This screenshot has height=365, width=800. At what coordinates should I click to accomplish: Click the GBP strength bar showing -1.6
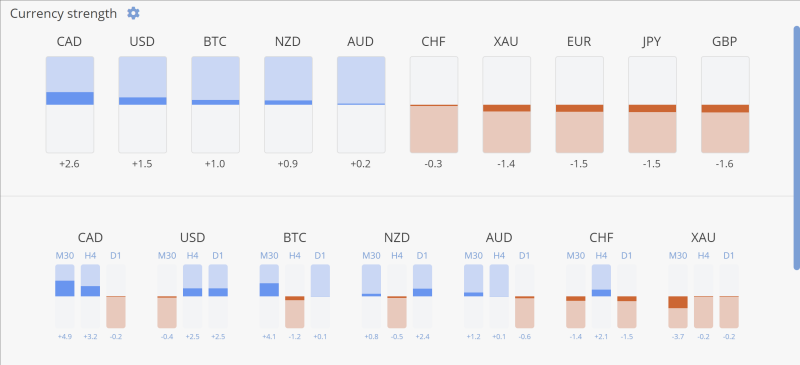pyautogui.click(x=725, y=105)
